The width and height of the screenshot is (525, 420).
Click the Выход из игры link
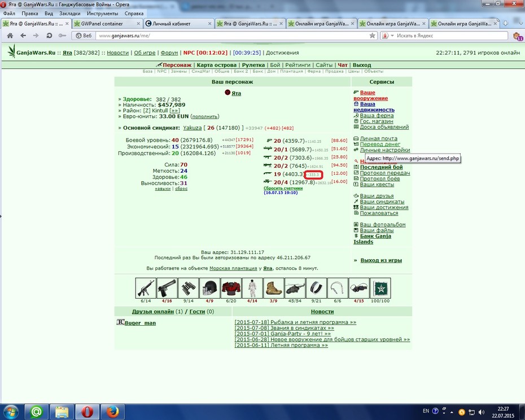381,260
